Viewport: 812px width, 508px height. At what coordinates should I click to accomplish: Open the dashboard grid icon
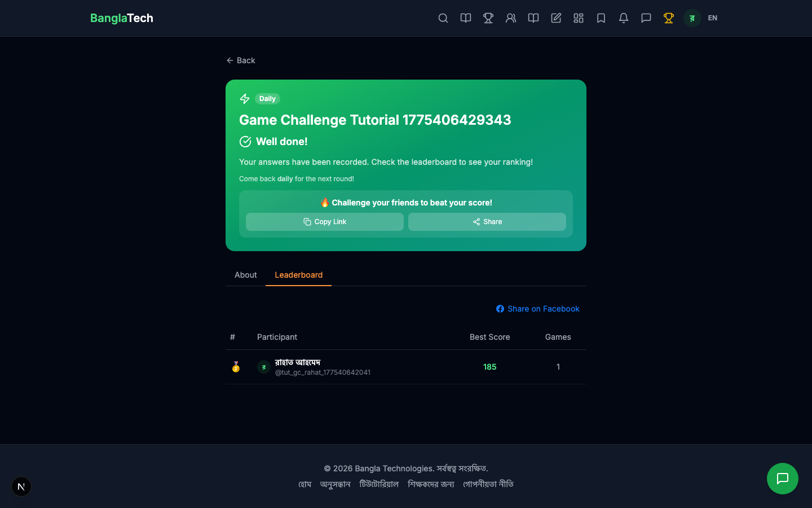tap(579, 18)
